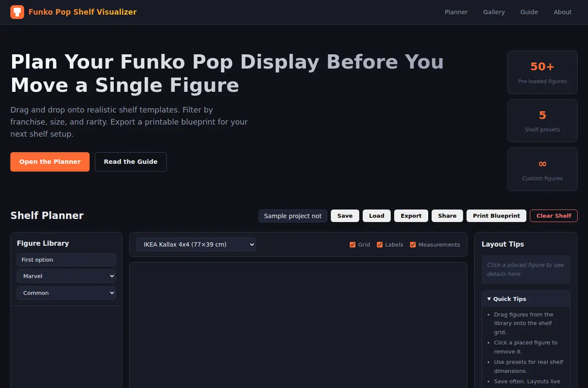
Task: Select the 5 Shelf presets card
Action: coord(542,121)
